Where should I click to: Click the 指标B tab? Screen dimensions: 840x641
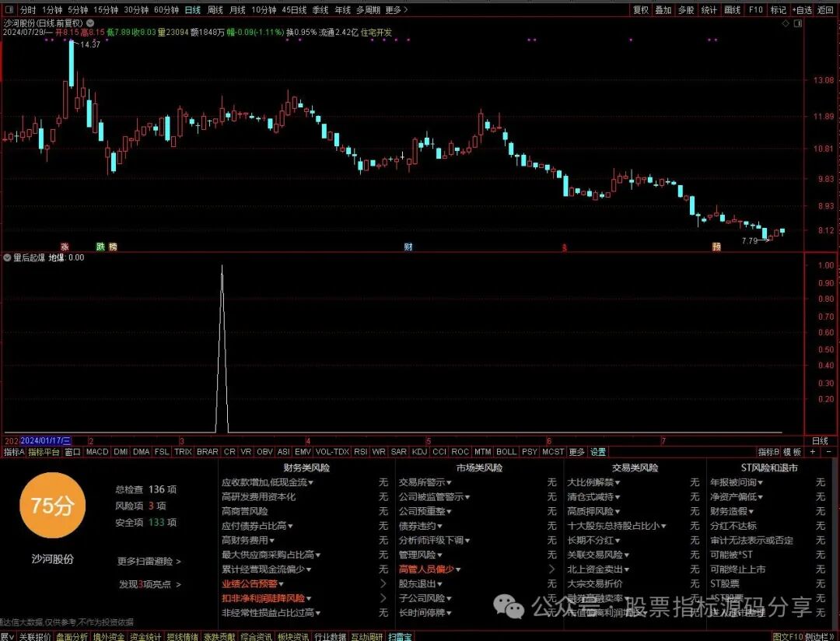coord(768,452)
